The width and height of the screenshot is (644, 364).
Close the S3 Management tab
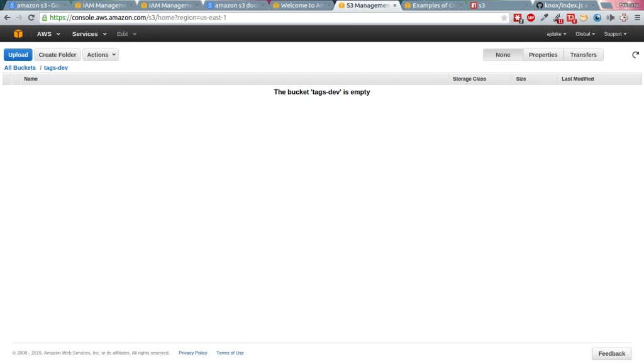click(395, 5)
